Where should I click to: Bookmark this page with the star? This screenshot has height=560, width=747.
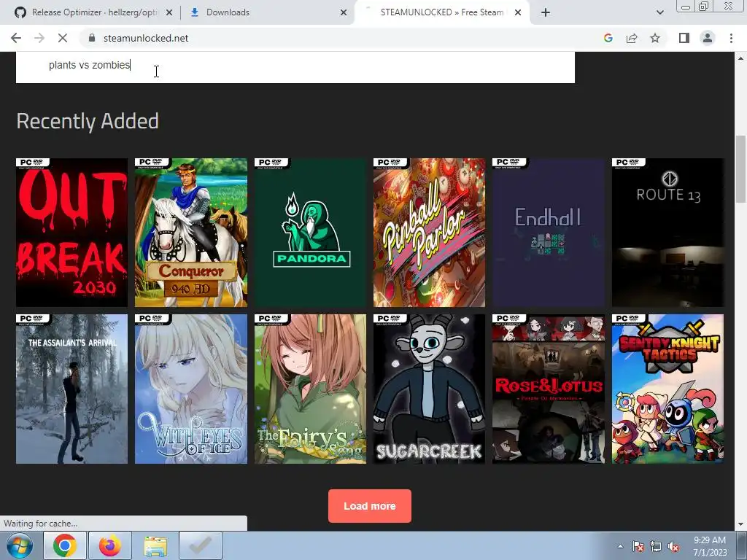click(655, 38)
